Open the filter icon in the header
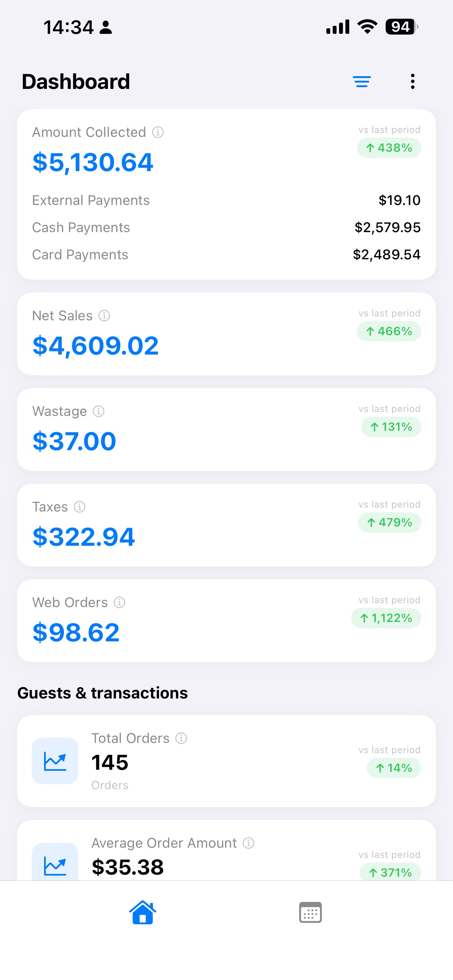 pyautogui.click(x=362, y=82)
